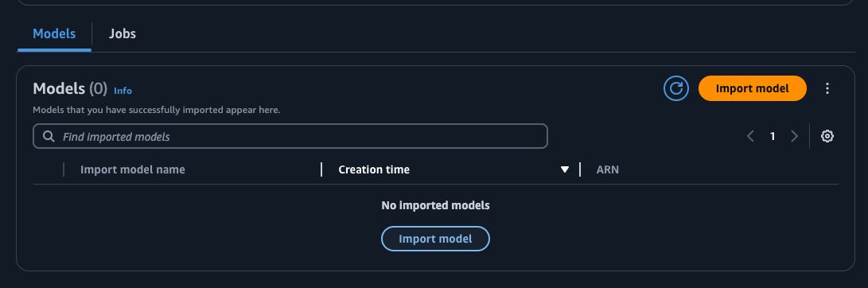Sort by Creation time column header
868x288 pixels.
(x=374, y=169)
